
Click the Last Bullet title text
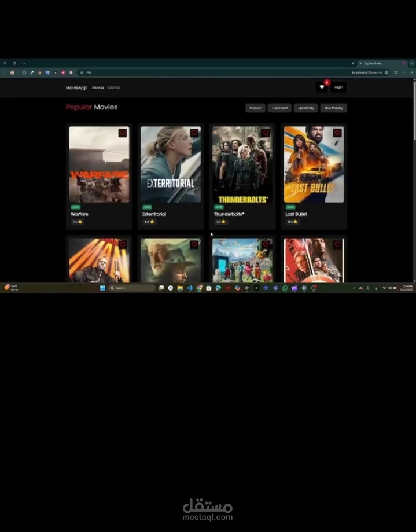(296, 214)
